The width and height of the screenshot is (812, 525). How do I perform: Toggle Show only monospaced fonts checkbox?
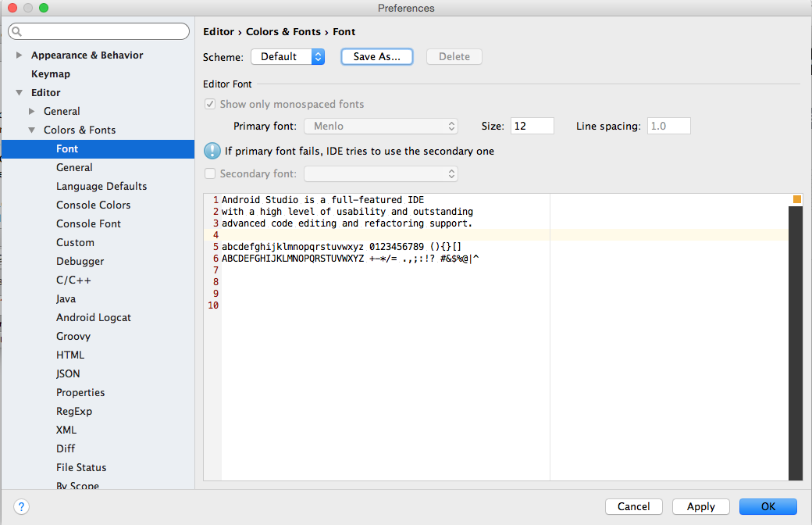210,104
